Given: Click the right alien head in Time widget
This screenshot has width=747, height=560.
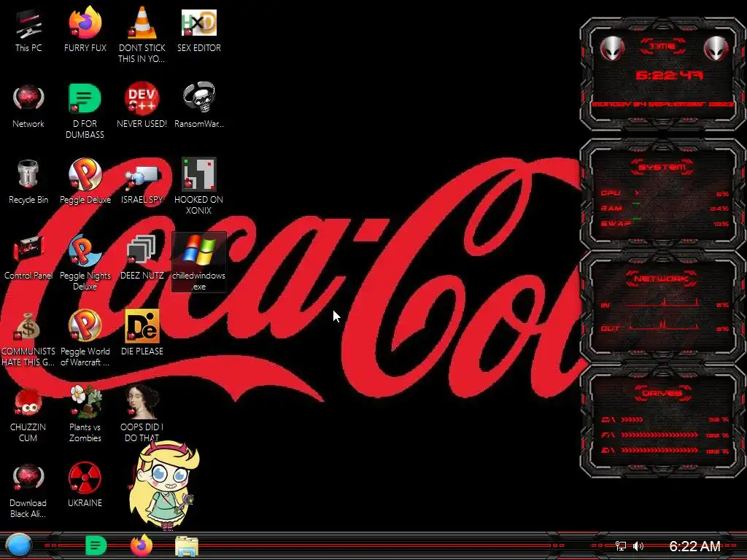Looking at the screenshot, I should pyautogui.click(x=716, y=48).
